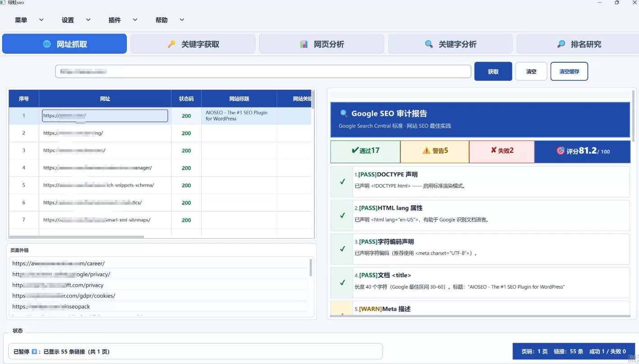This screenshot has height=364, width=639.
Task: Click the outbound link ending in ogle/privacy/
Action: [x=61, y=274]
